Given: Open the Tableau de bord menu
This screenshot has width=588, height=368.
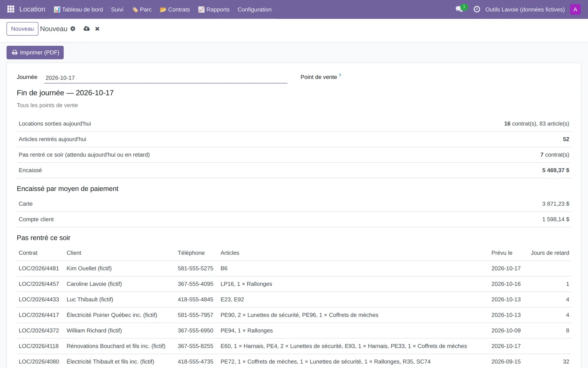Looking at the screenshot, I should [78, 10].
